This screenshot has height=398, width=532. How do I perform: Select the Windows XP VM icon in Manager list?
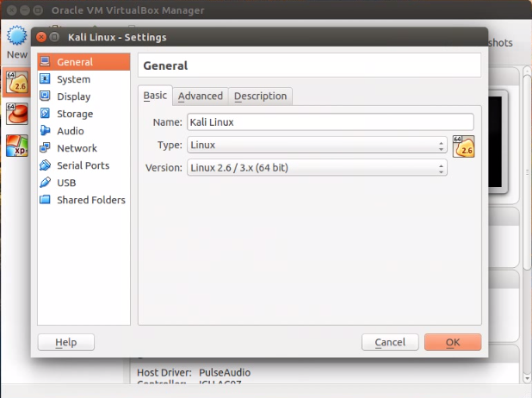[17, 146]
